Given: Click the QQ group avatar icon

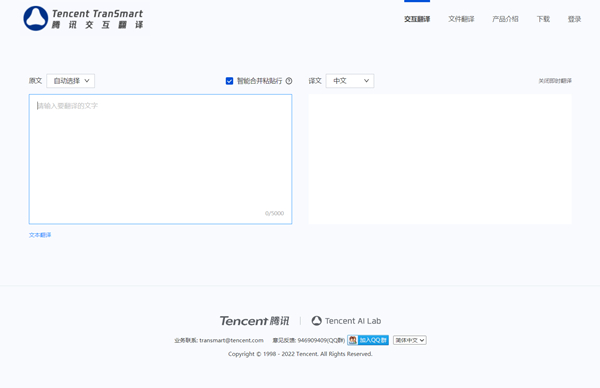Looking at the screenshot, I should 353,340.
